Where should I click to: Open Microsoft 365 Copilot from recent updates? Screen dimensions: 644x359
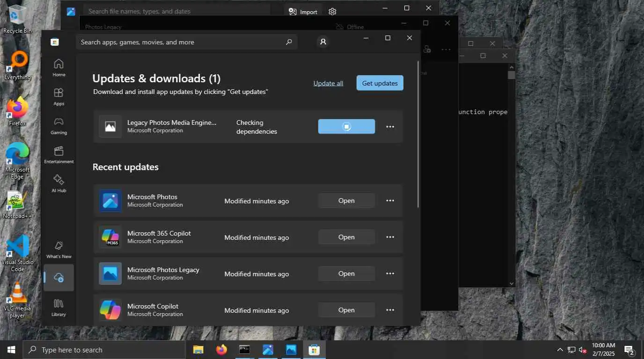click(x=346, y=237)
